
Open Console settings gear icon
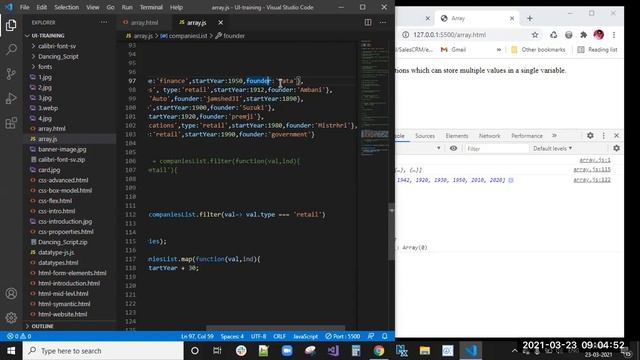616,149
